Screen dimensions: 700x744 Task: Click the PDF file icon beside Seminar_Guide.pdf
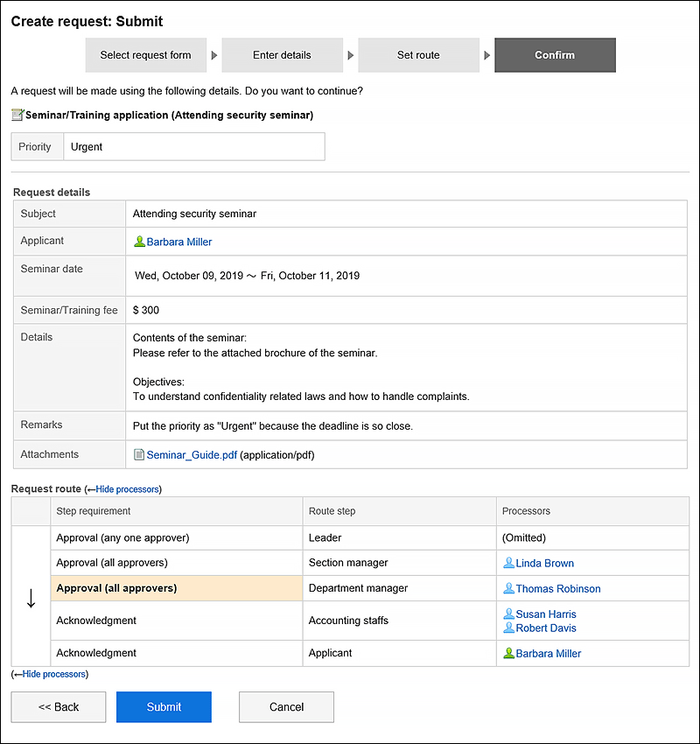(139, 454)
